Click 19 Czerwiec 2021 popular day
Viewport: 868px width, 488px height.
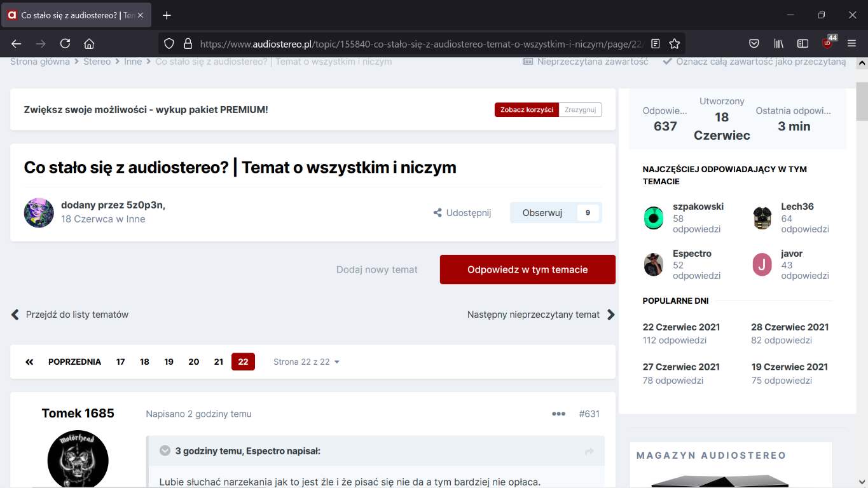[x=789, y=367]
